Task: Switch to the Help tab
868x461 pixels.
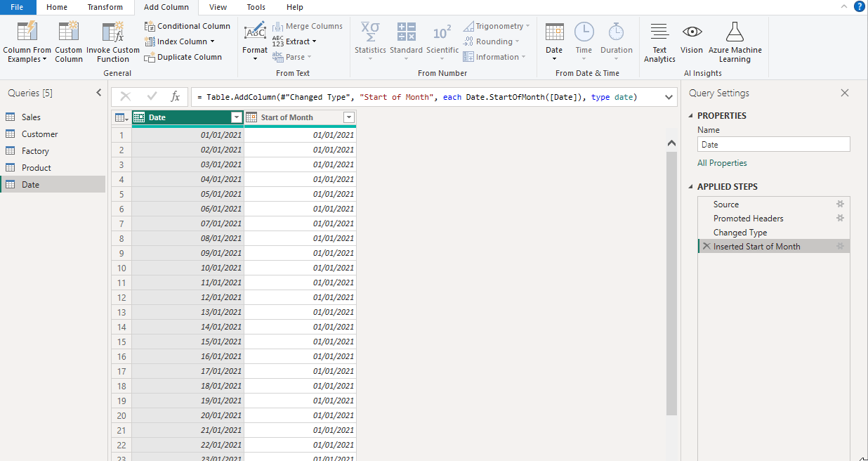Action: (x=295, y=7)
